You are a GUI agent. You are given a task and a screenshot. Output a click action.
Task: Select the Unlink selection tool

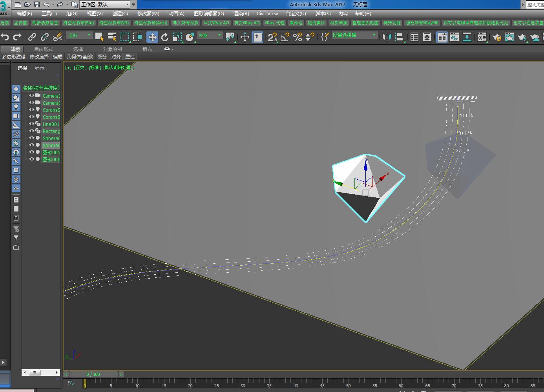pyautogui.click(x=45, y=37)
